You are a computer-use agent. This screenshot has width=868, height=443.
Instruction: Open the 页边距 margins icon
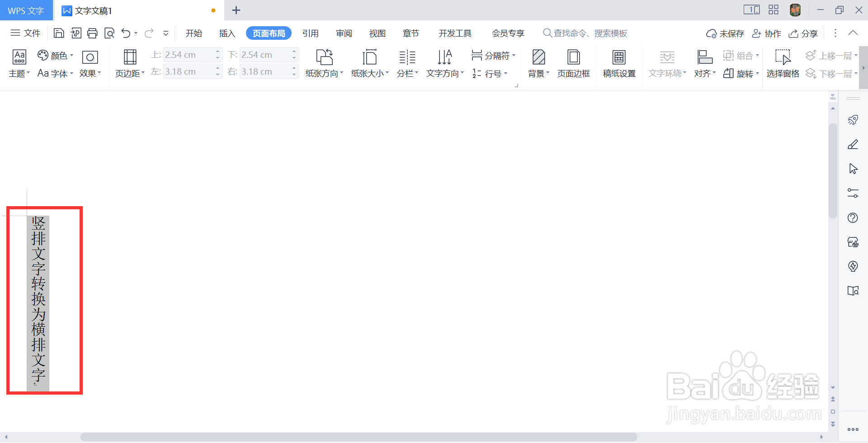130,57
